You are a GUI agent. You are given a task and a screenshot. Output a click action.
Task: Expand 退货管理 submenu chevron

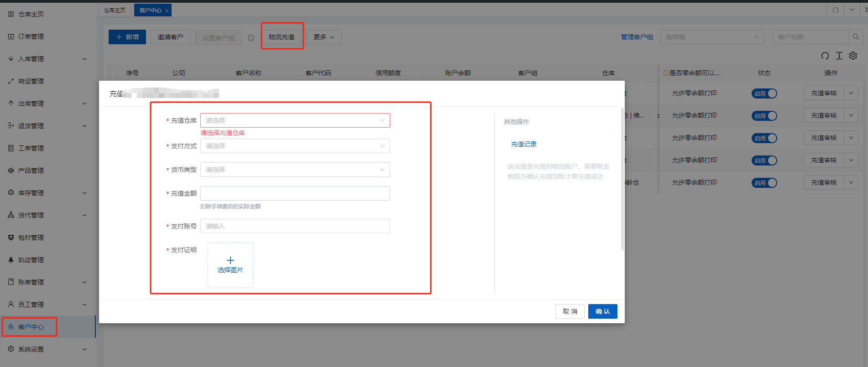(x=84, y=126)
